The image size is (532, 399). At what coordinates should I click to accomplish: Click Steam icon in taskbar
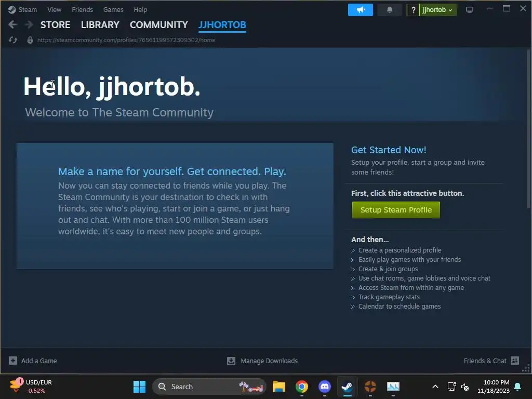(347, 387)
